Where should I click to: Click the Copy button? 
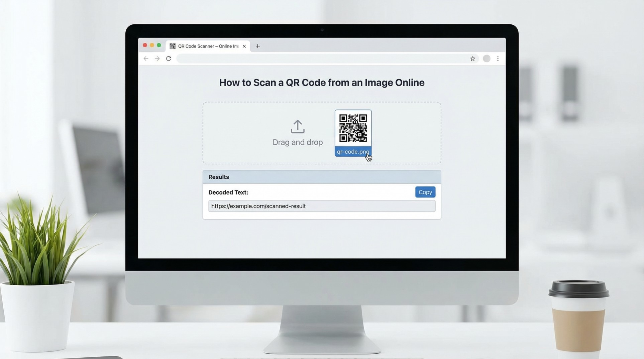(425, 192)
